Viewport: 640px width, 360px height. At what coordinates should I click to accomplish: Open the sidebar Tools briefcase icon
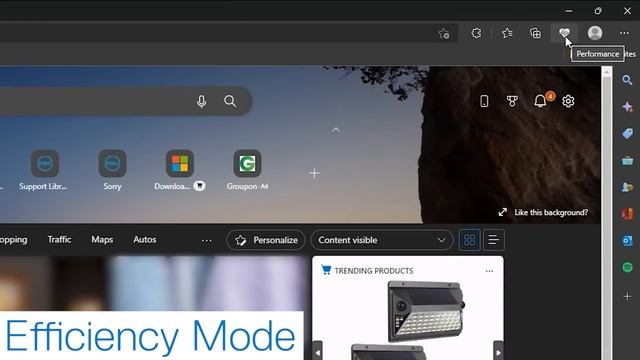(627, 161)
